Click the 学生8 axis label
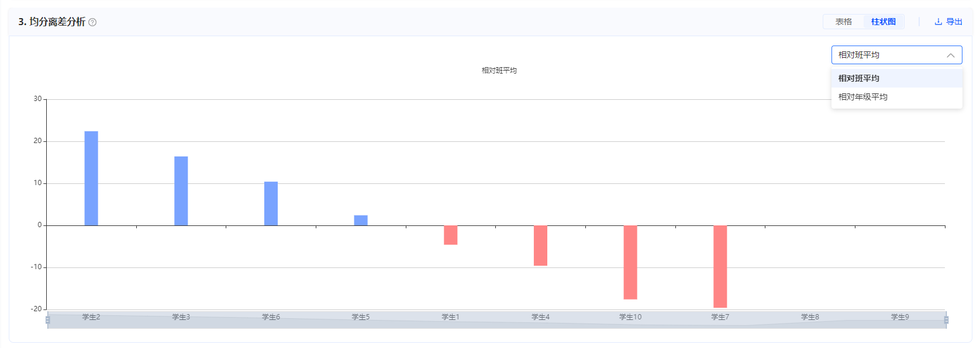The image size is (980, 348). pos(810,317)
